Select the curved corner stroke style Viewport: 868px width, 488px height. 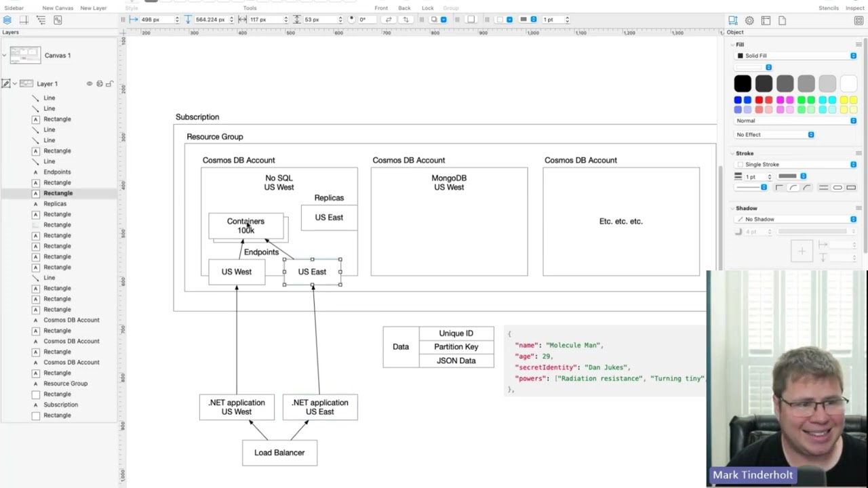click(x=807, y=188)
